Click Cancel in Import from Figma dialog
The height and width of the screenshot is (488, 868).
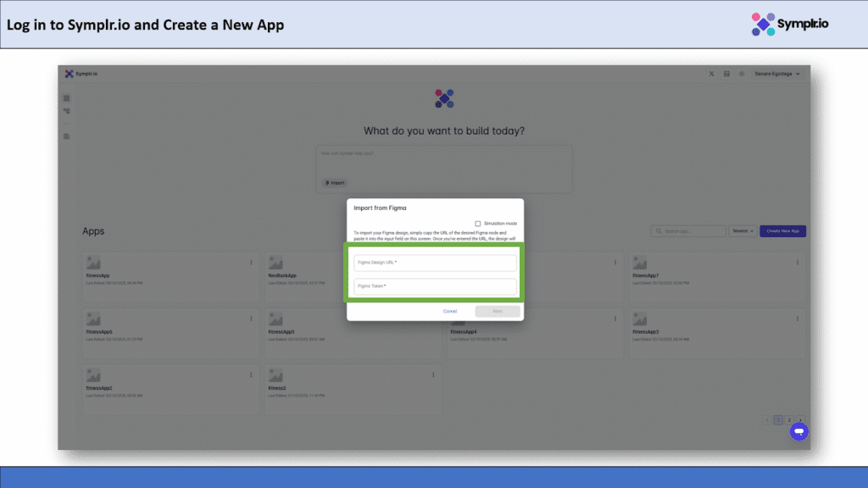click(x=450, y=311)
